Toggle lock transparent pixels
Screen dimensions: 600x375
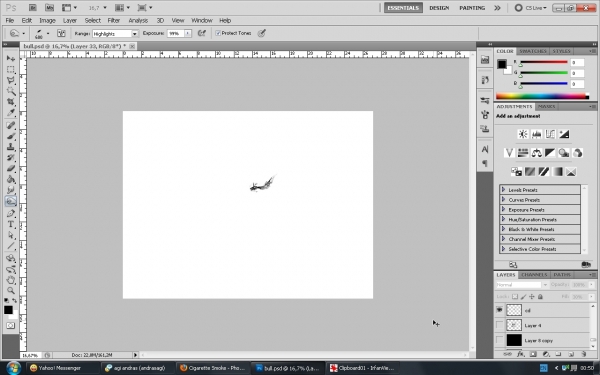(x=515, y=297)
